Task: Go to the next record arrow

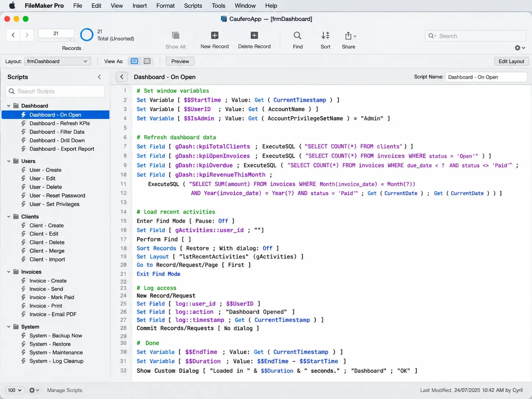Action: (27, 35)
